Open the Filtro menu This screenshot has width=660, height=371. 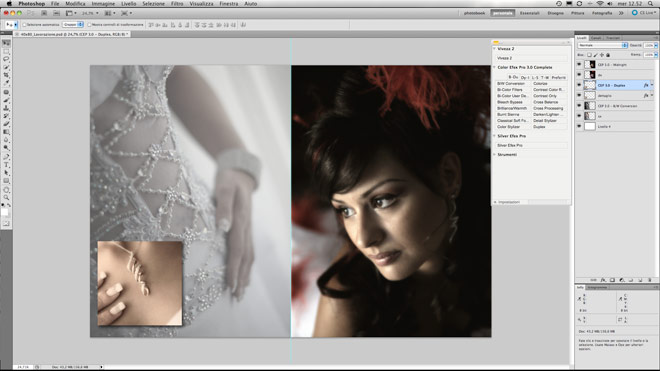[177, 3]
